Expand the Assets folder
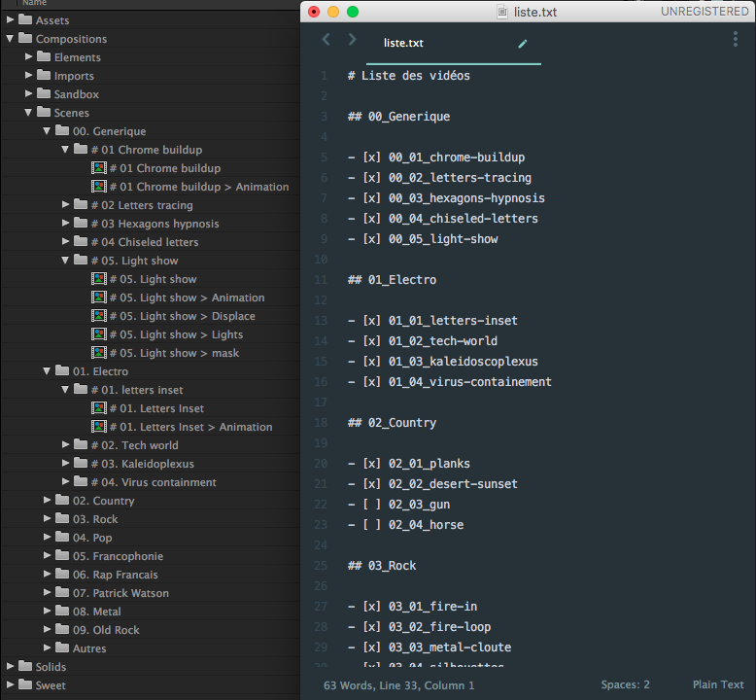This screenshot has width=756, height=700. (10, 19)
